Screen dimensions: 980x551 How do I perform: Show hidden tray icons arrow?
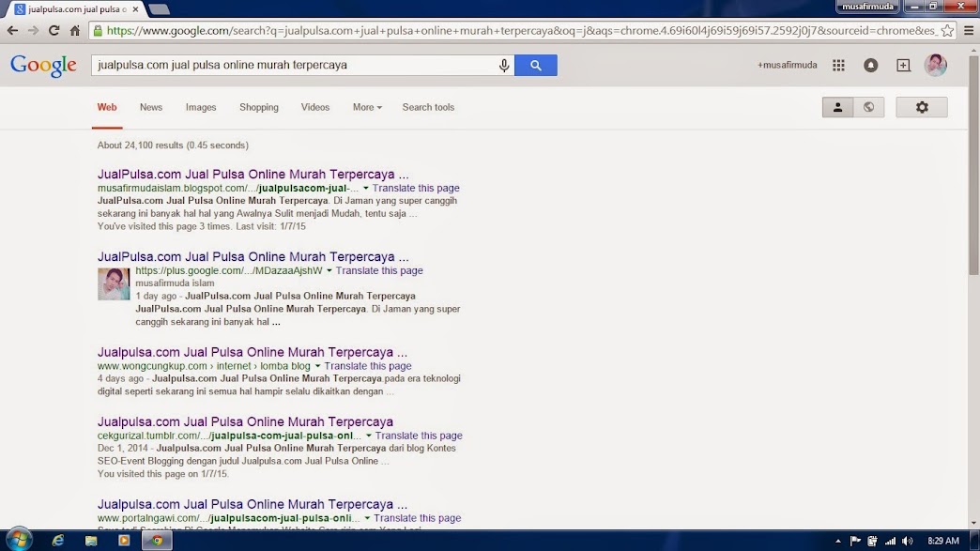tap(837, 541)
